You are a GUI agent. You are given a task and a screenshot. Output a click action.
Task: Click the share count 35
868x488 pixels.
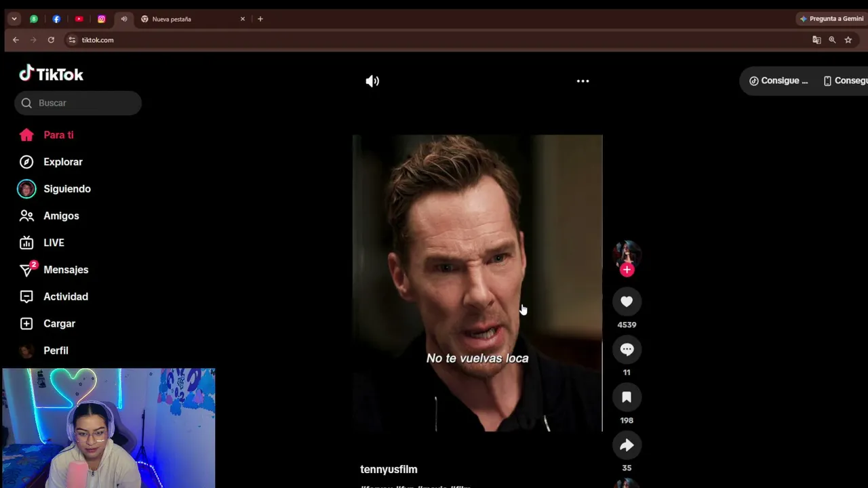click(x=627, y=468)
